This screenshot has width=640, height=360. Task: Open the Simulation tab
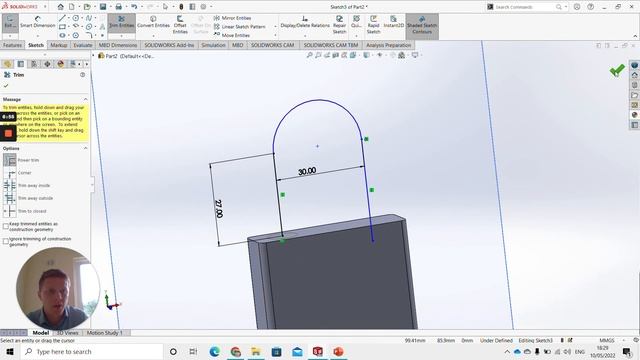[x=213, y=45]
